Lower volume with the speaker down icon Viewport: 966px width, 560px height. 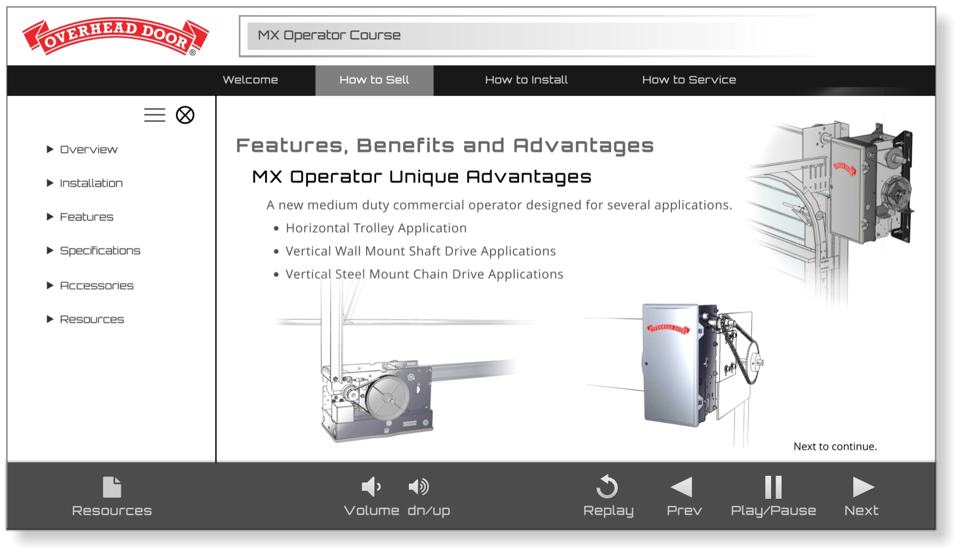(x=371, y=487)
